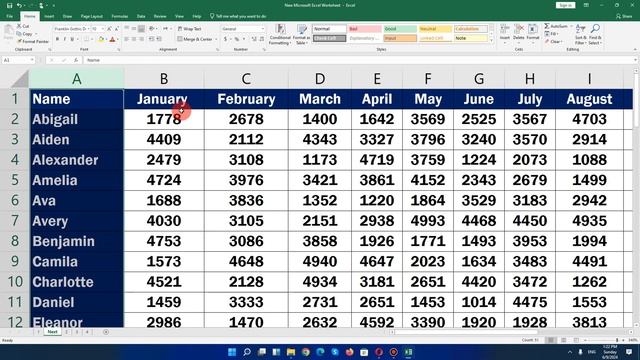Viewport: 640px width, 360px height.
Task: Apply Percent Style
Action: click(x=236, y=39)
